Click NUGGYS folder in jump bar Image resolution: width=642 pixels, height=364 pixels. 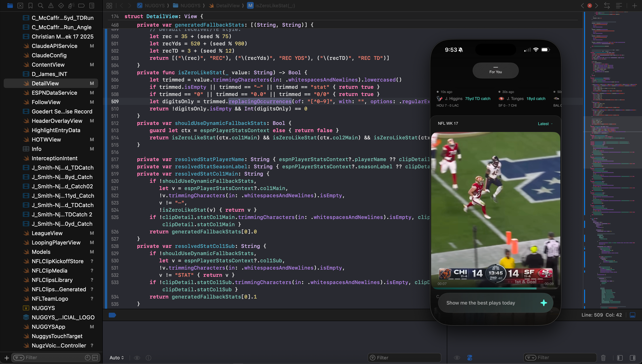[187, 5]
